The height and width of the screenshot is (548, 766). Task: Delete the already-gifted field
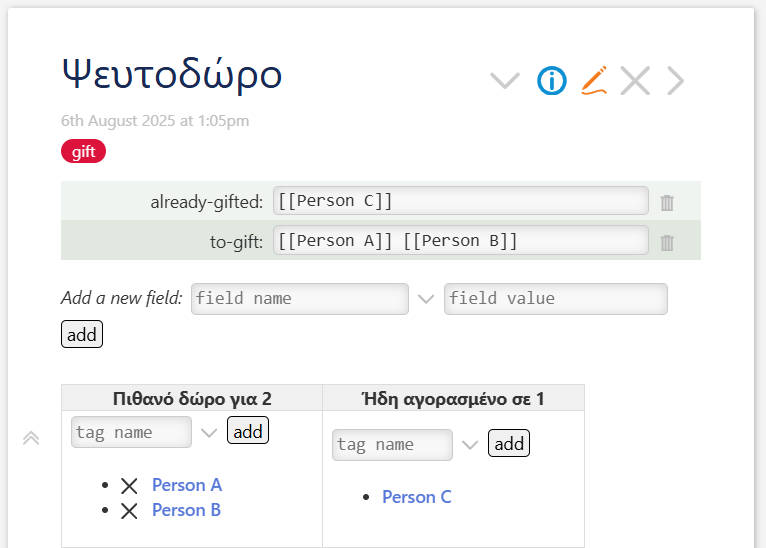pos(667,202)
